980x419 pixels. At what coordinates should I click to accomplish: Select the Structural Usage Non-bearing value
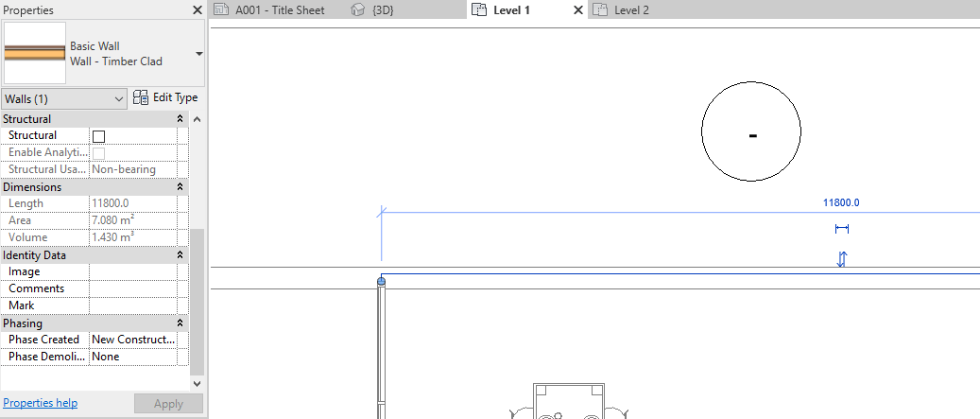pos(133,169)
